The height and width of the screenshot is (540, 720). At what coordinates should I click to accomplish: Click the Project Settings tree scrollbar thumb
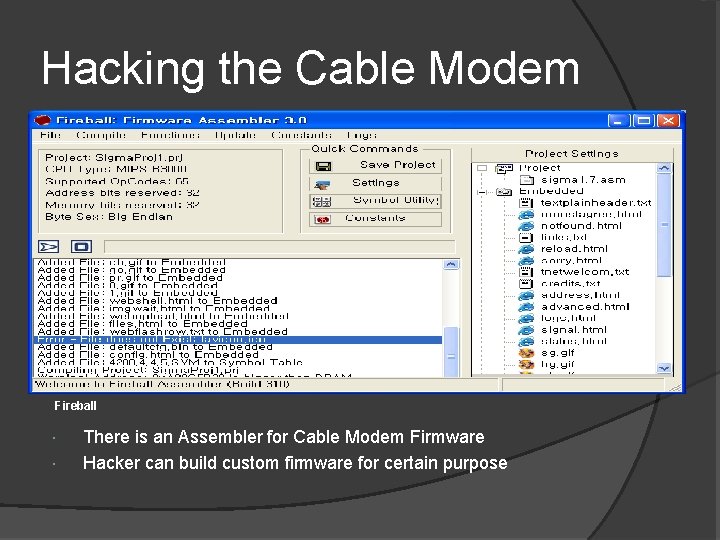664,225
